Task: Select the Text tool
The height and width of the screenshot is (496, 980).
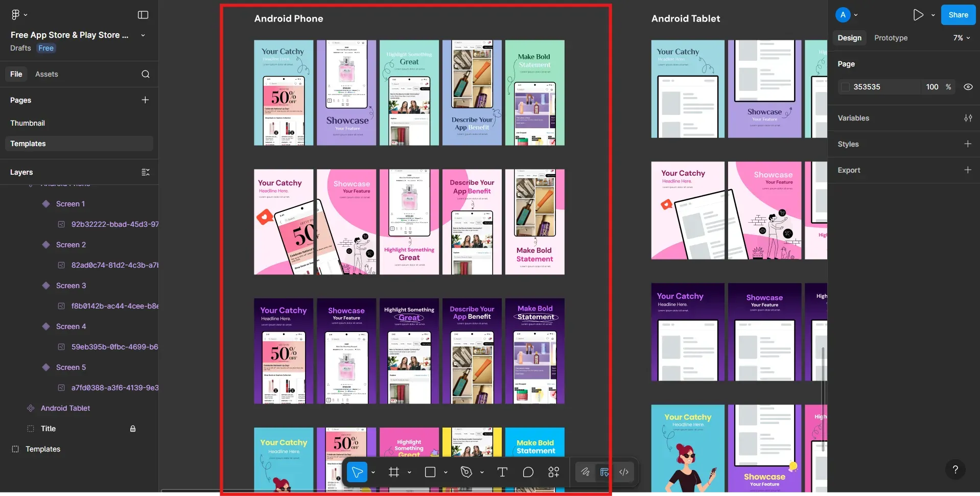Action: (502, 472)
